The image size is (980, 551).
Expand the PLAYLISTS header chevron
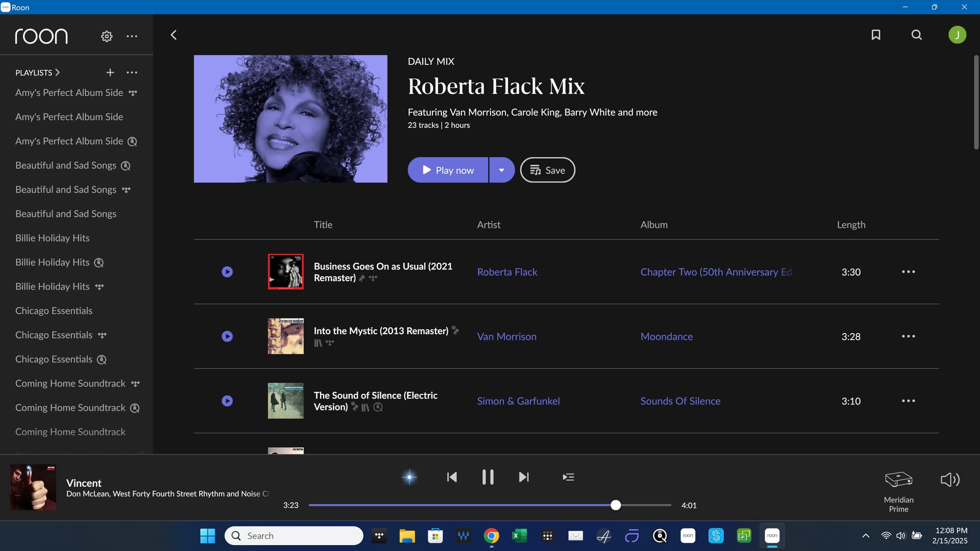[57, 72]
